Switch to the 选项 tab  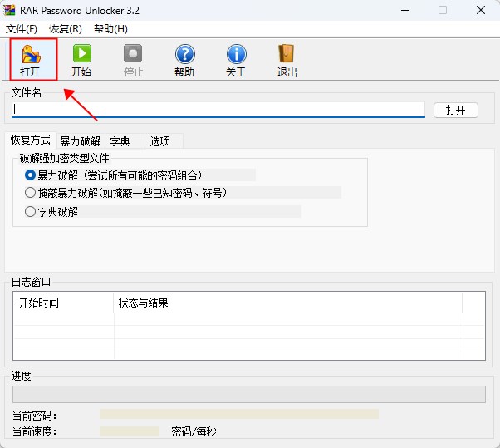click(x=164, y=141)
